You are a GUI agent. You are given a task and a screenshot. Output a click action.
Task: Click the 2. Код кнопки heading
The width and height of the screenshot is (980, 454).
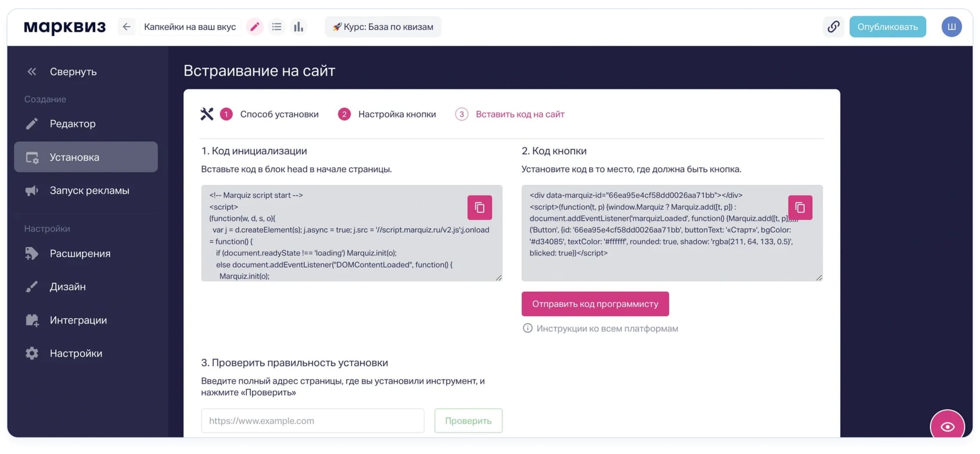(x=554, y=151)
